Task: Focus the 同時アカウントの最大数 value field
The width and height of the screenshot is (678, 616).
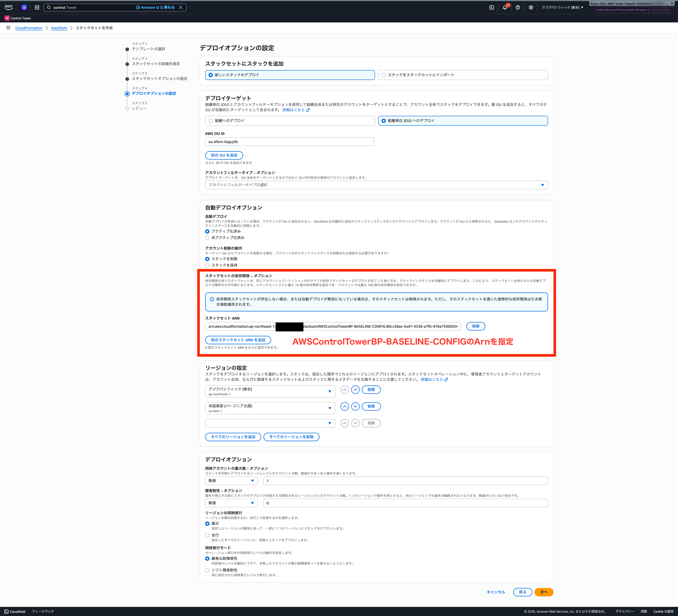Action: point(406,481)
